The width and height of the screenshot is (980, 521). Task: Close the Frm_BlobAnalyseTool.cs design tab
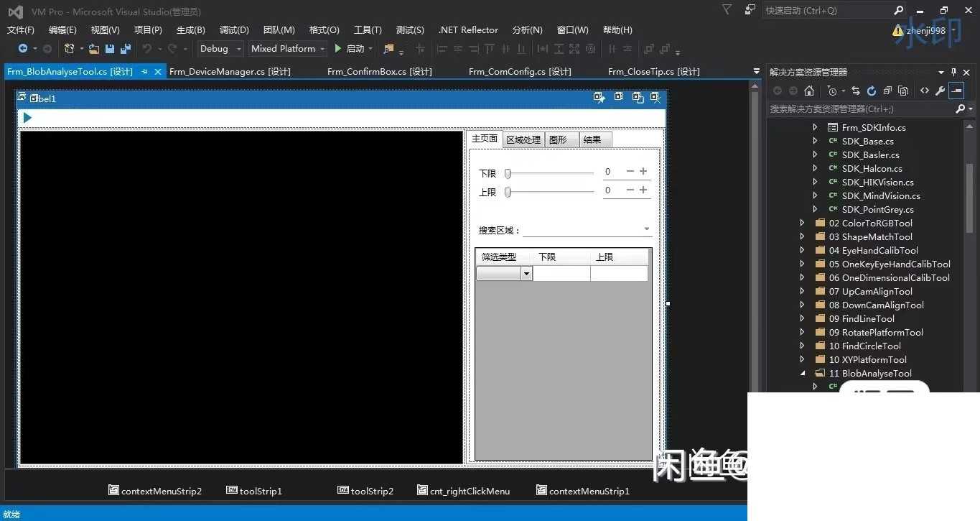(x=158, y=72)
